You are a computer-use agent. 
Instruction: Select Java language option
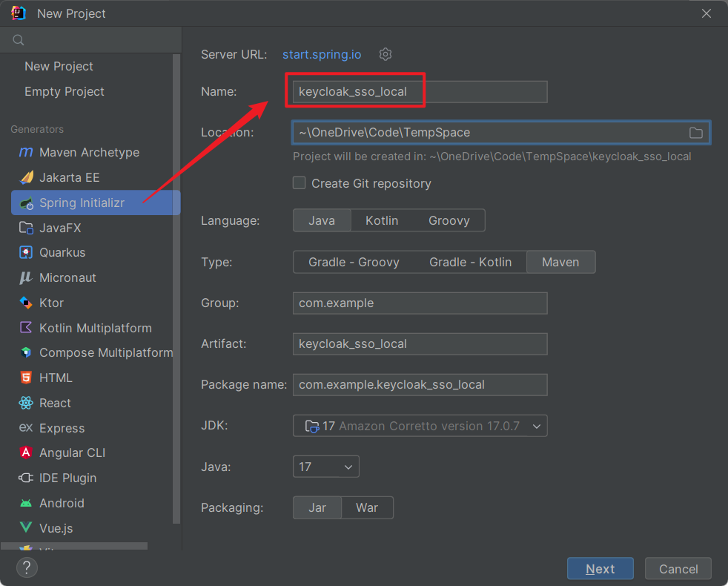click(322, 220)
